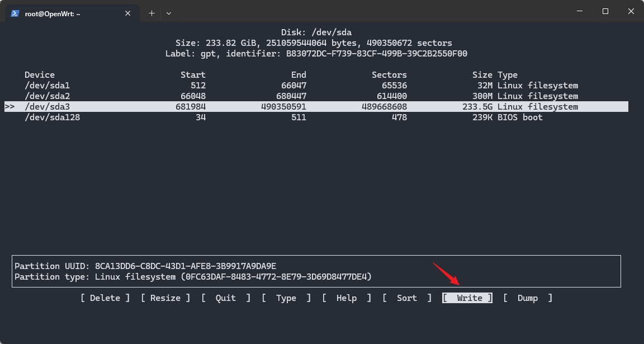Viewport: 644px width, 344px height.
Task: Select the Delete action for the partition
Action: (105, 298)
